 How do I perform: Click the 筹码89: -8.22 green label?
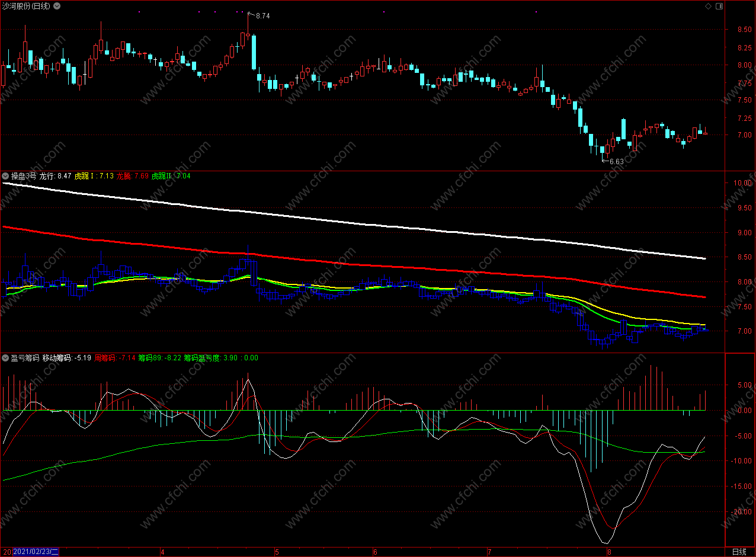coord(159,358)
